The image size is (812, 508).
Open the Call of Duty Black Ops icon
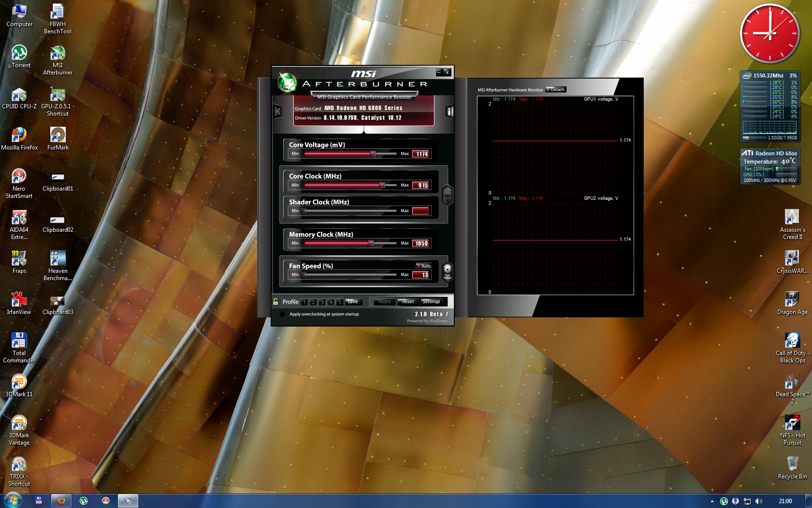click(792, 348)
